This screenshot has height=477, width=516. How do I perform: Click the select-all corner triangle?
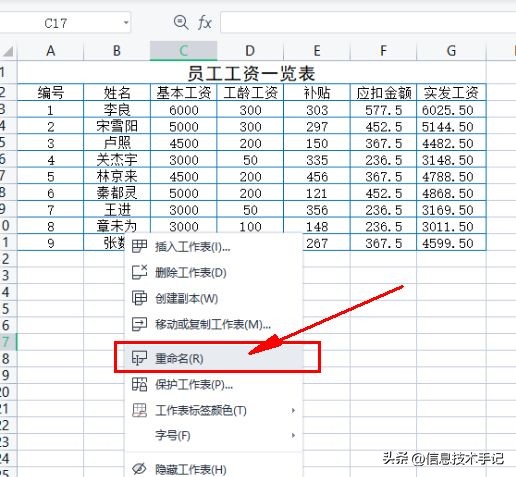click(x=8, y=51)
